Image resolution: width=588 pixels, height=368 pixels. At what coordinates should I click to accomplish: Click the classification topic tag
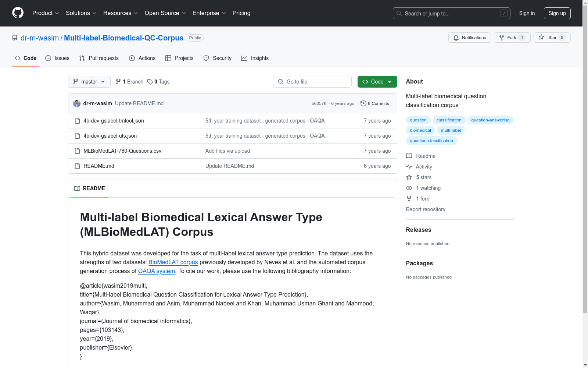449,120
